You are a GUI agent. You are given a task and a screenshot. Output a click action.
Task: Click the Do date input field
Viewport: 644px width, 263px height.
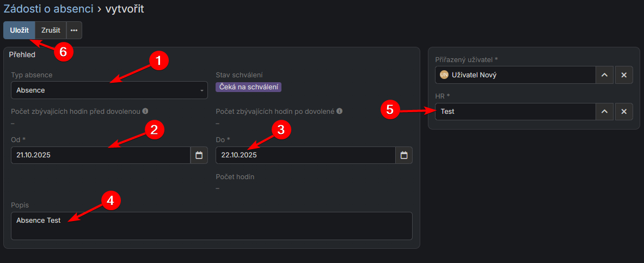[305, 155]
